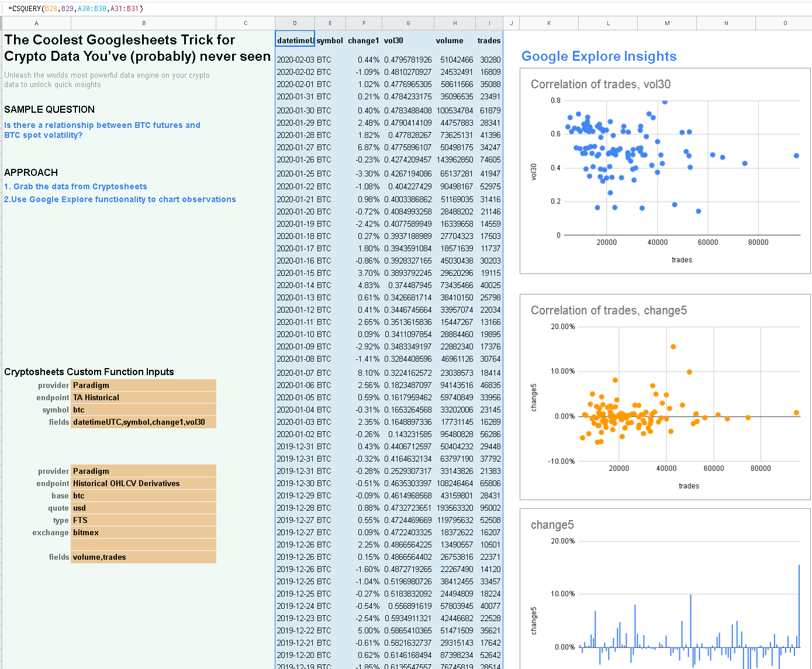Select the 8.10% change1 cell
Image resolution: width=812 pixels, height=669 pixels.
364,373
